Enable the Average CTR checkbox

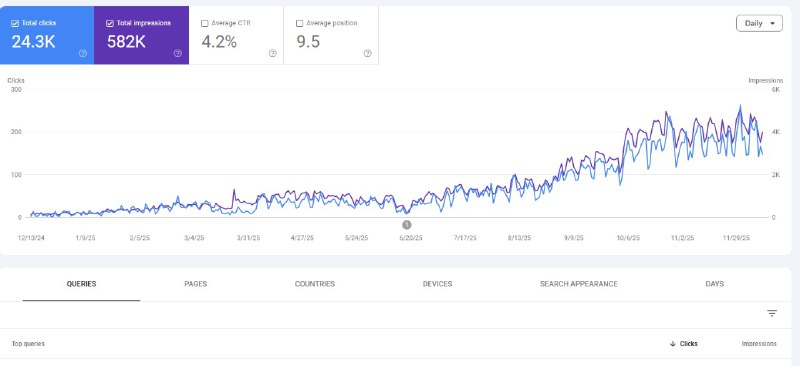(x=205, y=23)
